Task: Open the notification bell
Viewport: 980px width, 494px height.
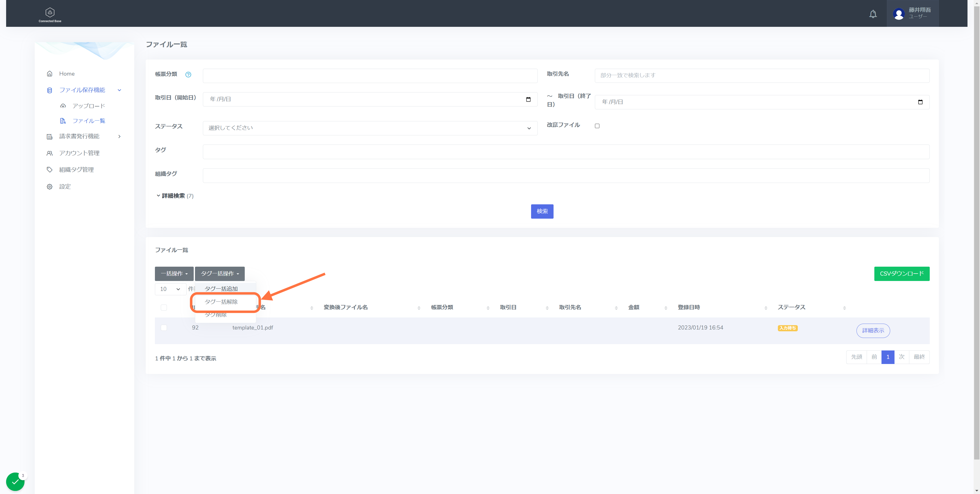Action: pos(873,14)
